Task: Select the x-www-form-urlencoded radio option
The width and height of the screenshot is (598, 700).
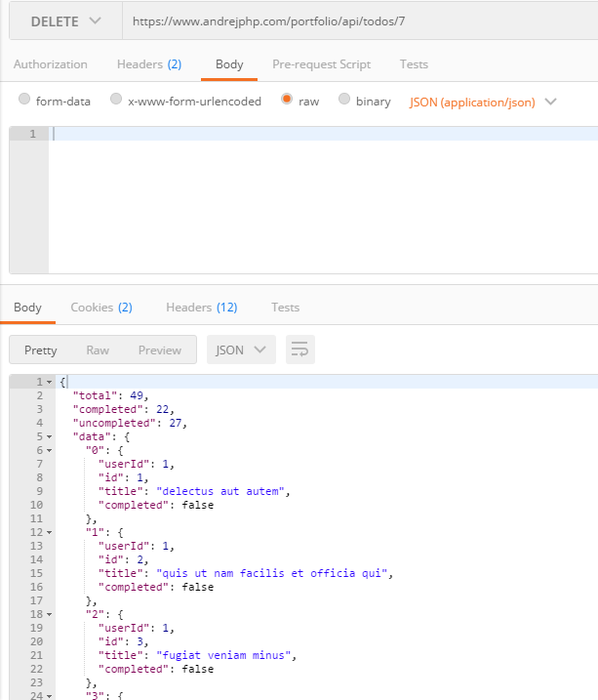Action: click(x=116, y=99)
